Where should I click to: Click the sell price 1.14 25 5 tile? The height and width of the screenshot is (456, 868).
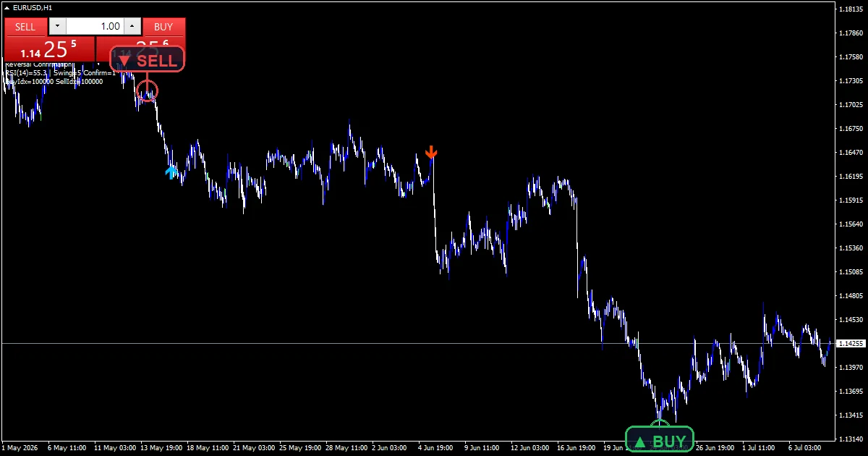(49, 49)
